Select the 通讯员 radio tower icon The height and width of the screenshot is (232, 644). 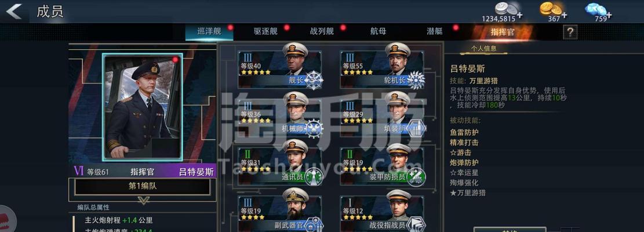(x=314, y=177)
